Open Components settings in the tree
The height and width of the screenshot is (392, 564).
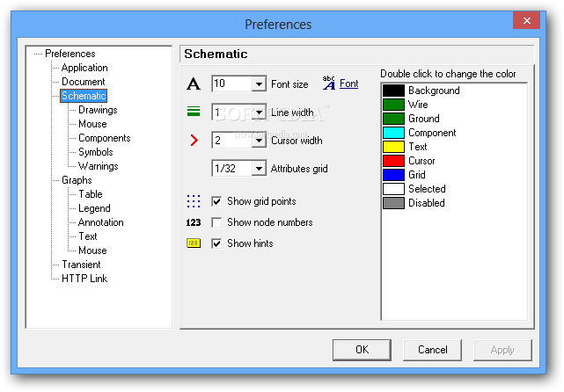coord(105,138)
